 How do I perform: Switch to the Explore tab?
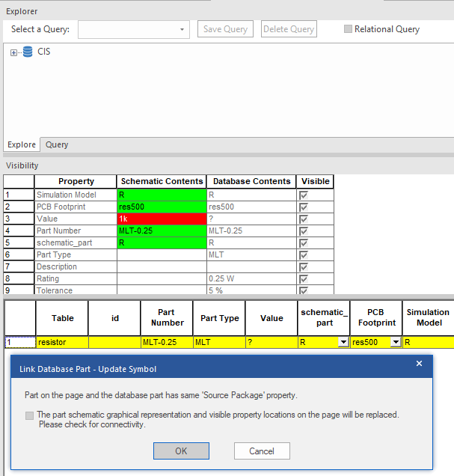coord(22,144)
